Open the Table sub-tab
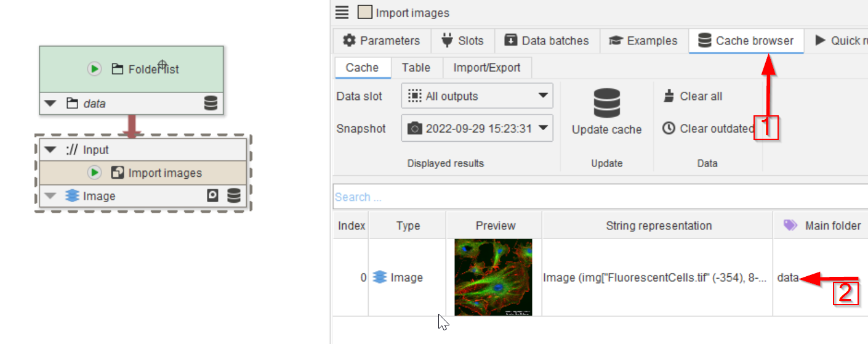 click(x=416, y=68)
